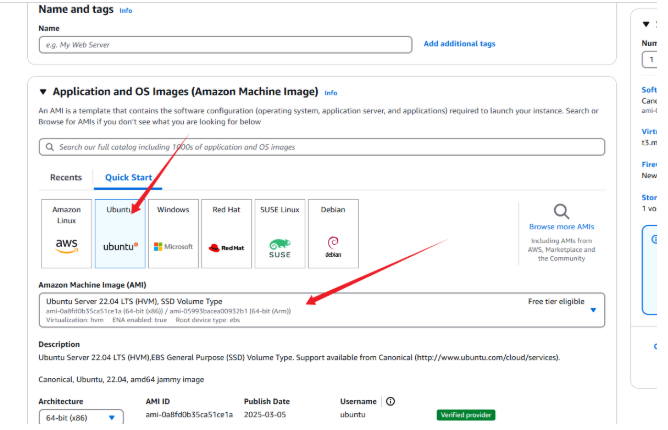Select the SUSE Linux AMI tile
The height and width of the screenshot is (430, 668).
point(280,234)
